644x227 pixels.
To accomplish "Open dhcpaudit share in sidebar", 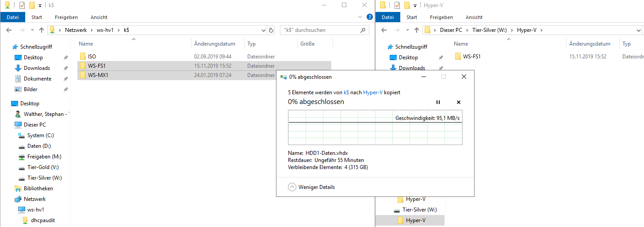I will (x=43, y=220).
